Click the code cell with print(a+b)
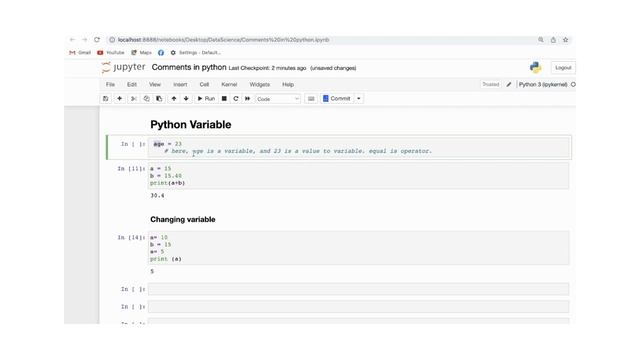The width and height of the screenshot is (640, 360). point(358,176)
